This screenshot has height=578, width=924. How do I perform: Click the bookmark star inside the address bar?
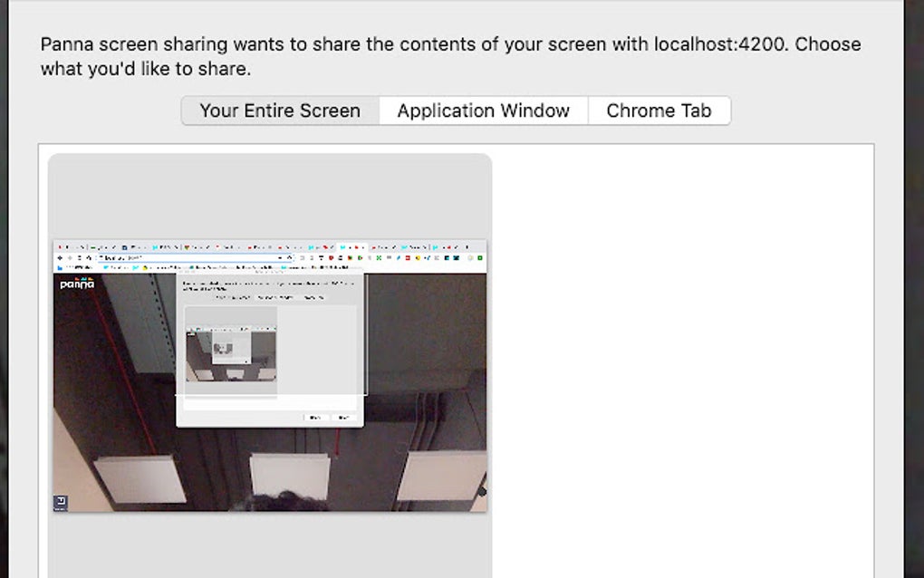coord(291,258)
